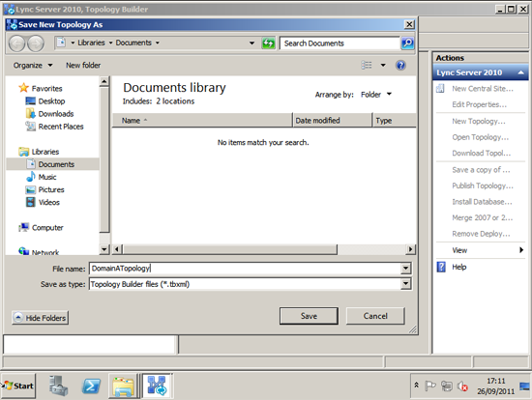Click the horizontal scrollbar of the file list
This screenshot has height=400, width=532.
tap(230, 249)
